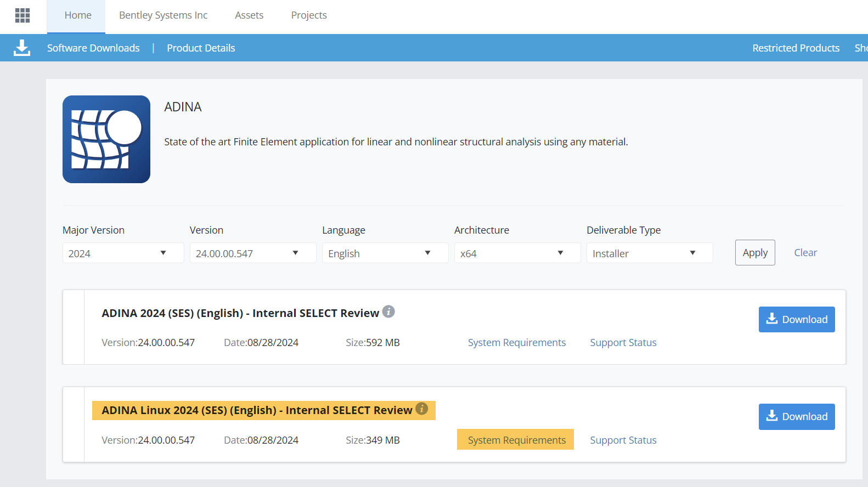Viewport: 868px width, 487px height.
Task: Open the Restricted Products link
Action: click(x=796, y=48)
